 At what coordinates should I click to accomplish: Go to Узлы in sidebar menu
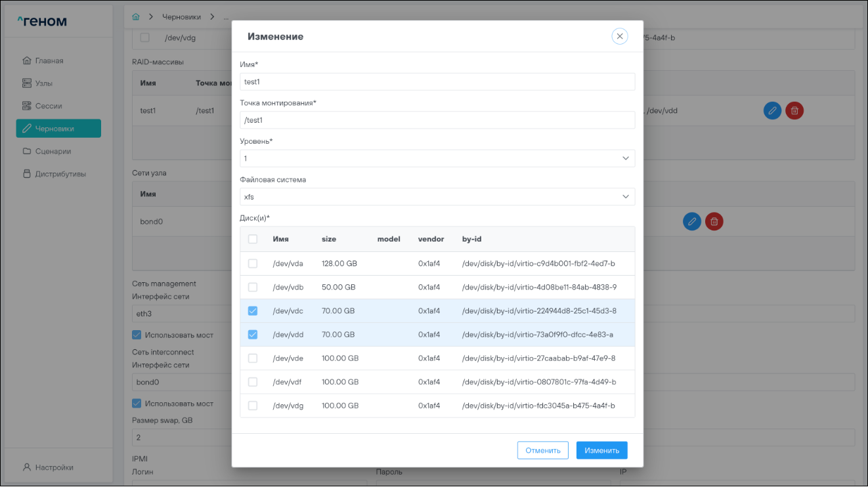click(44, 83)
